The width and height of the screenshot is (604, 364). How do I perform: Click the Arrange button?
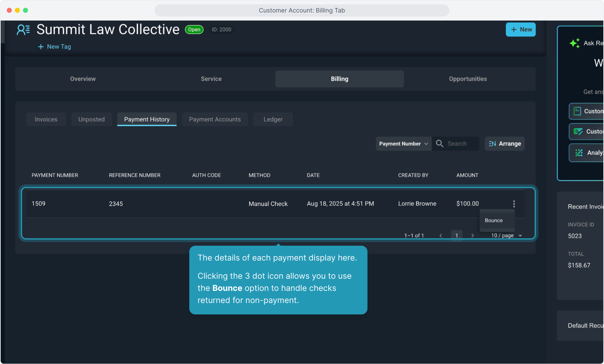click(x=504, y=144)
